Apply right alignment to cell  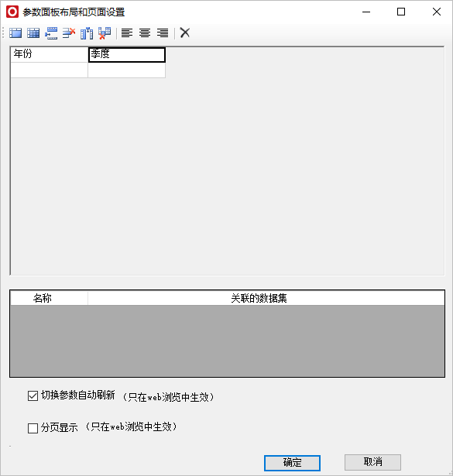click(163, 33)
